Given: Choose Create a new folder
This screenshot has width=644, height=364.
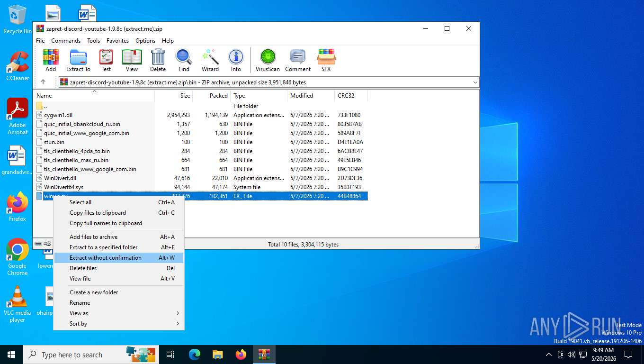Looking at the screenshot, I should coord(119,292).
